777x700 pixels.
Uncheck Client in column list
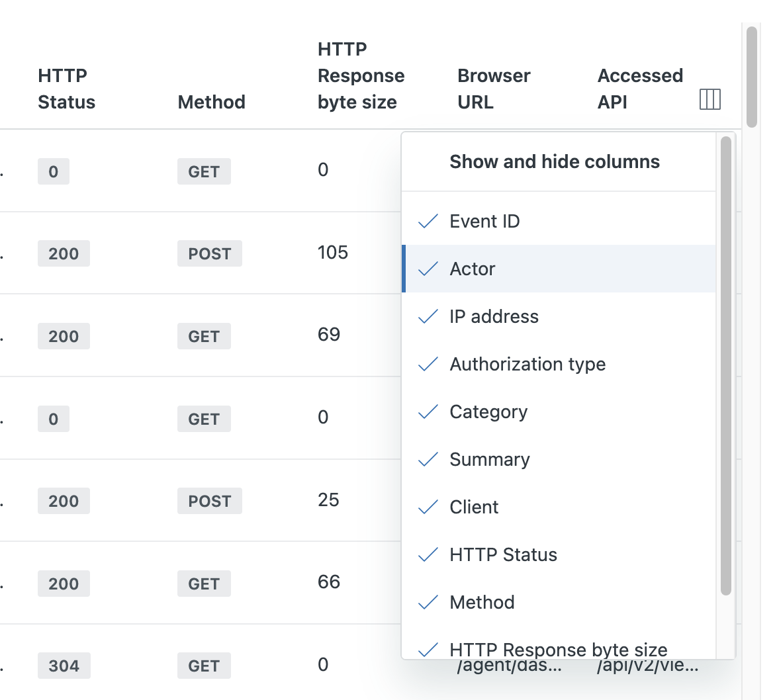pyautogui.click(x=474, y=507)
